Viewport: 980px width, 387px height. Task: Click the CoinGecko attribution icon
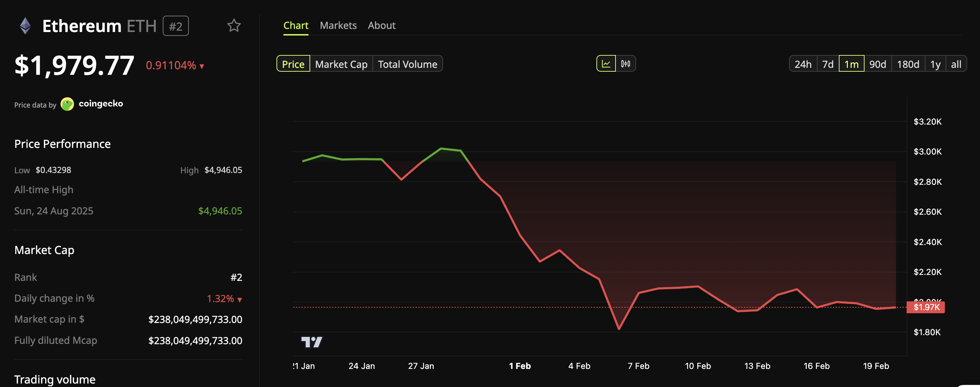(x=67, y=104)
